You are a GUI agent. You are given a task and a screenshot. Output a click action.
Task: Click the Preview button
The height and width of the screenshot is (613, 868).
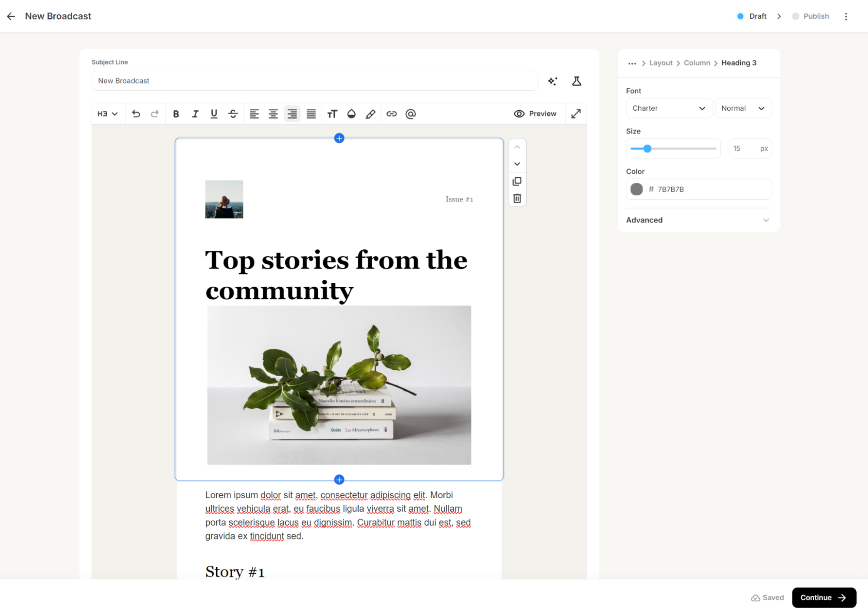coord(535,114)
